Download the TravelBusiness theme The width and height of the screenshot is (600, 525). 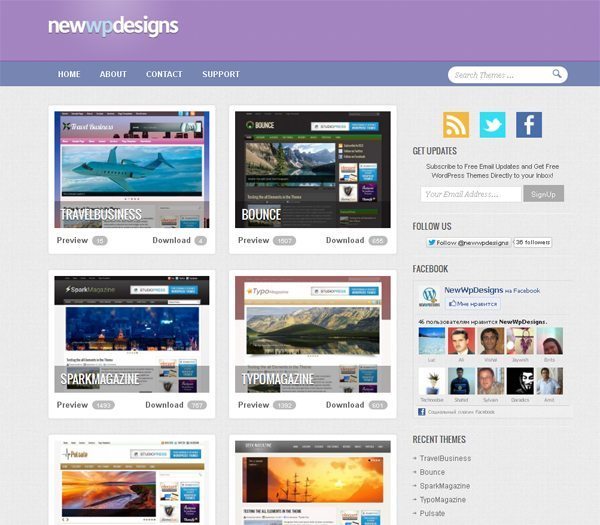(x=171, y=240)
